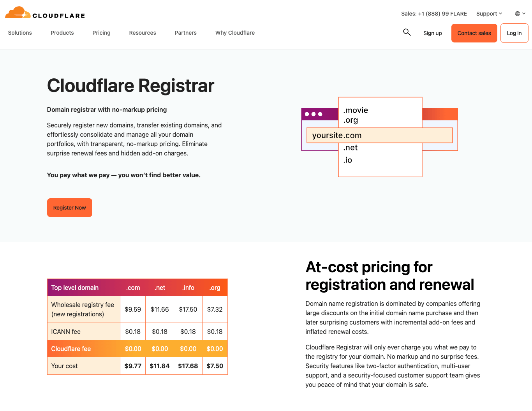The height and width of the screenshot is (411, 532).
Task: Click the .io option in the illustration
Action: click(347, 160)
